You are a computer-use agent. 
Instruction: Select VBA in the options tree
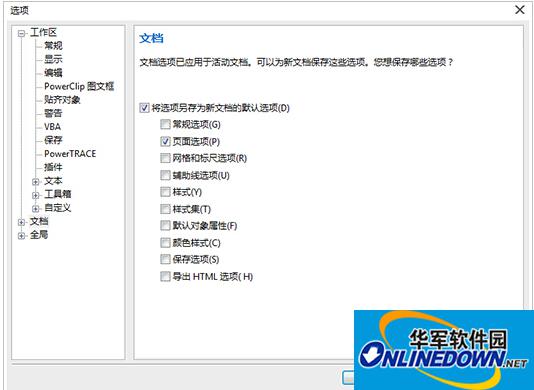tap(52, 127)
